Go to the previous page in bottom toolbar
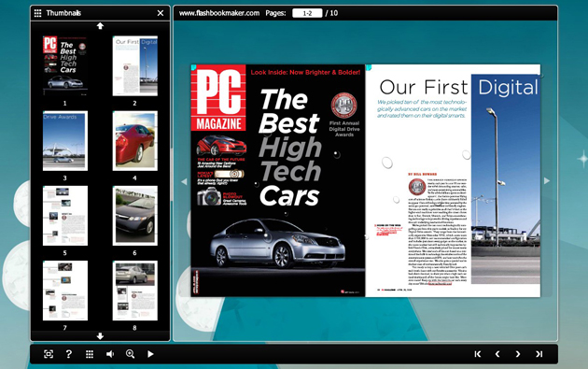The height and width of the screenshot is (369, 588). [x=497, y=354]
